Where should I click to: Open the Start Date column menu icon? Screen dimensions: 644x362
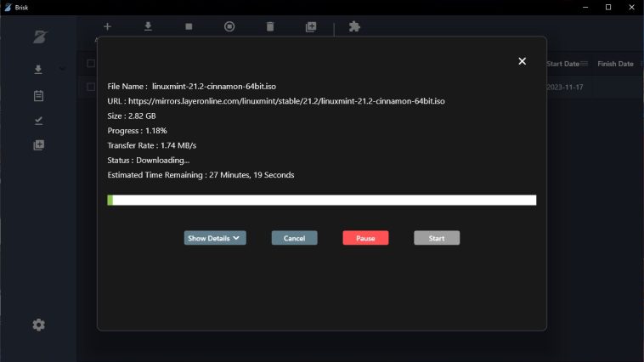click(584, 64)
